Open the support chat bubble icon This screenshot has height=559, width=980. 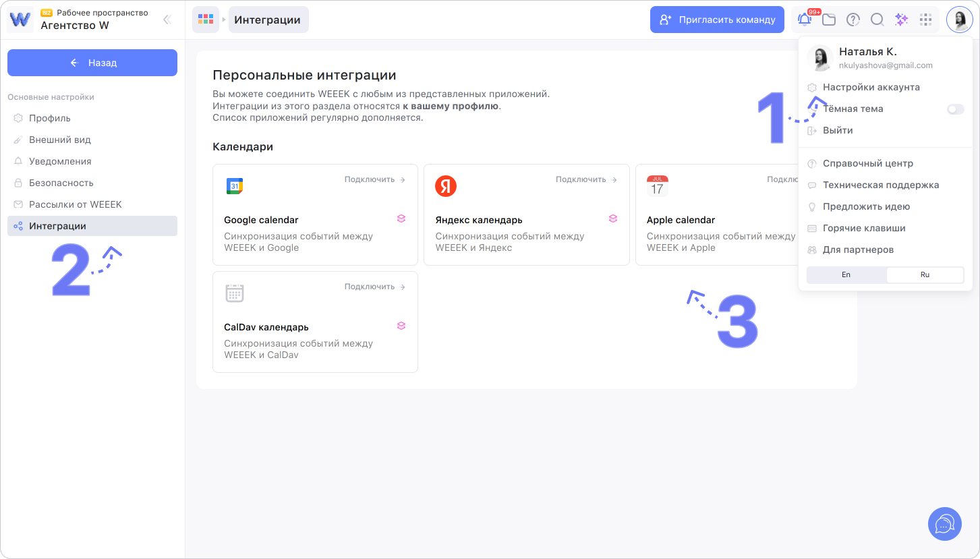(x=945, y=524)
